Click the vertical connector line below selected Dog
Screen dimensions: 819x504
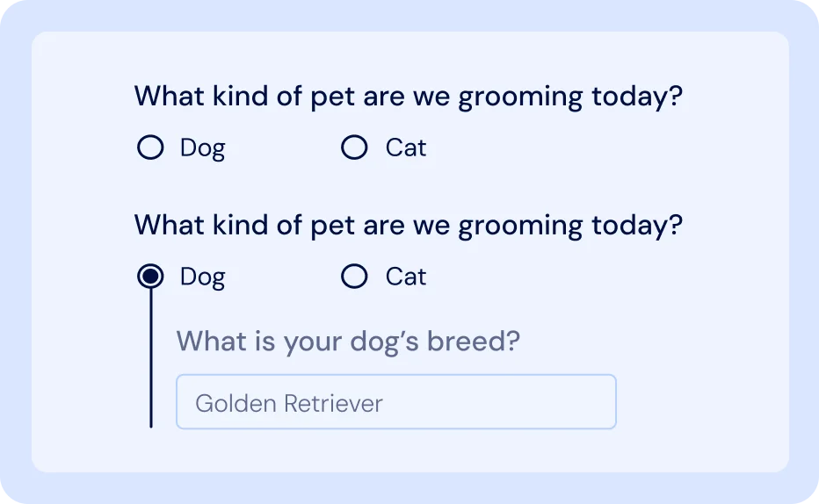151,360
